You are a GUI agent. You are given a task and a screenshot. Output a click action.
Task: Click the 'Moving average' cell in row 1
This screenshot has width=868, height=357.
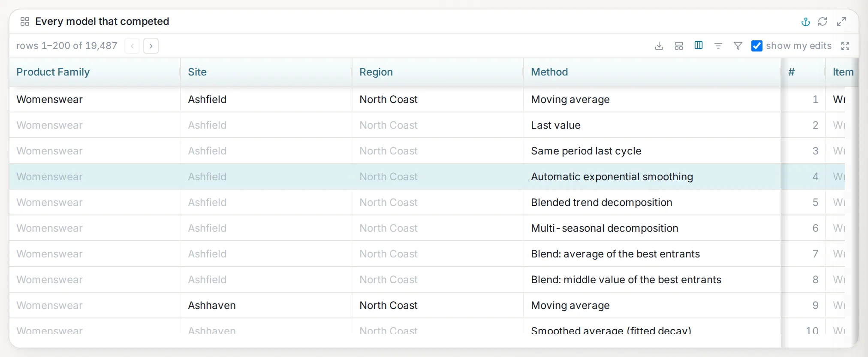[x=652, y=99]
